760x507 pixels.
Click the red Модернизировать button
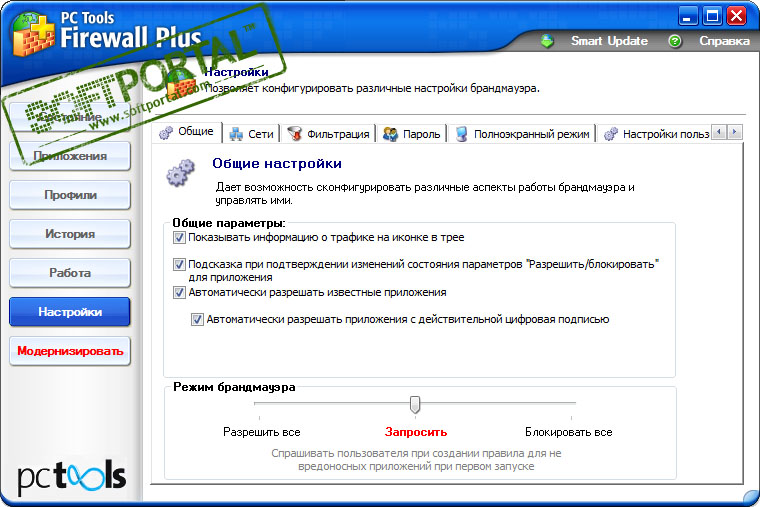[70, 351]
